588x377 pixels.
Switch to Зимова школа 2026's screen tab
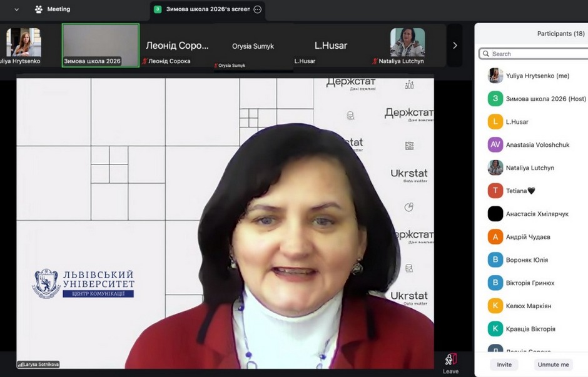(206, 9)
